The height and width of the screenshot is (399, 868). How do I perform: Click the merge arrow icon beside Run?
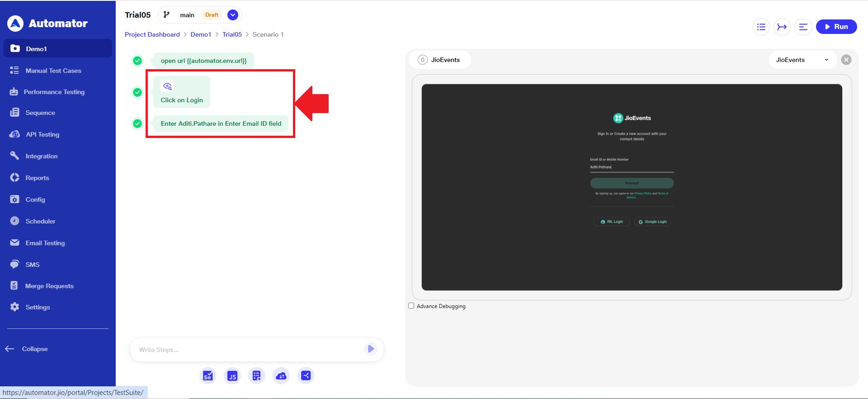782,27
